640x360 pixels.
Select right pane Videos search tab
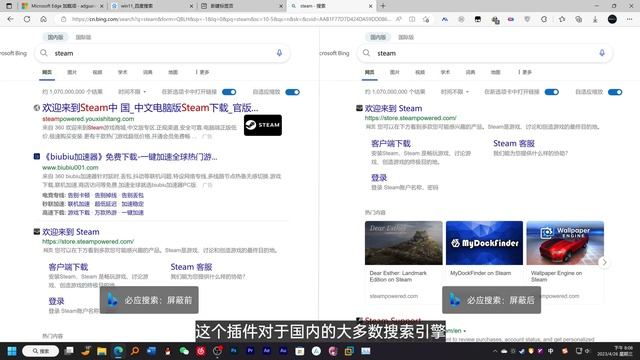click(420, 72)
